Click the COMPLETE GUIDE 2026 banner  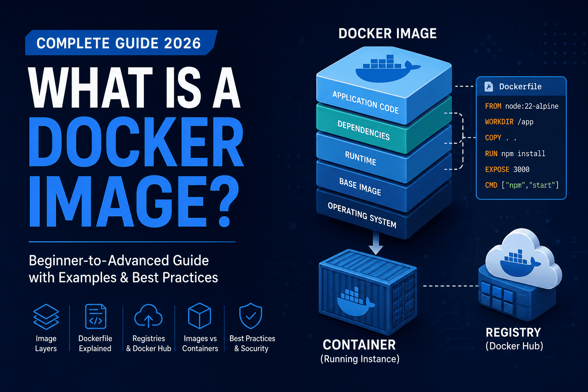121,42
